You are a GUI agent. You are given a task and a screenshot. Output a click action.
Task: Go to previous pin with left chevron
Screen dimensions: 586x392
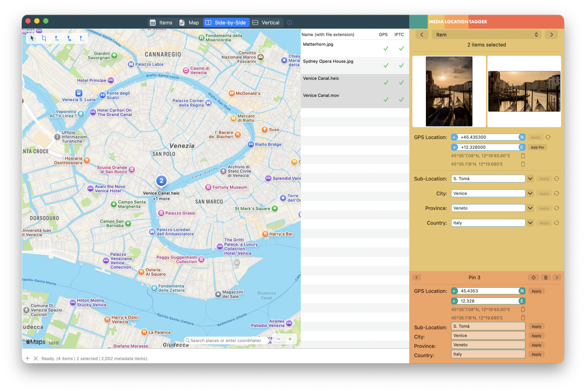point(417,277)
